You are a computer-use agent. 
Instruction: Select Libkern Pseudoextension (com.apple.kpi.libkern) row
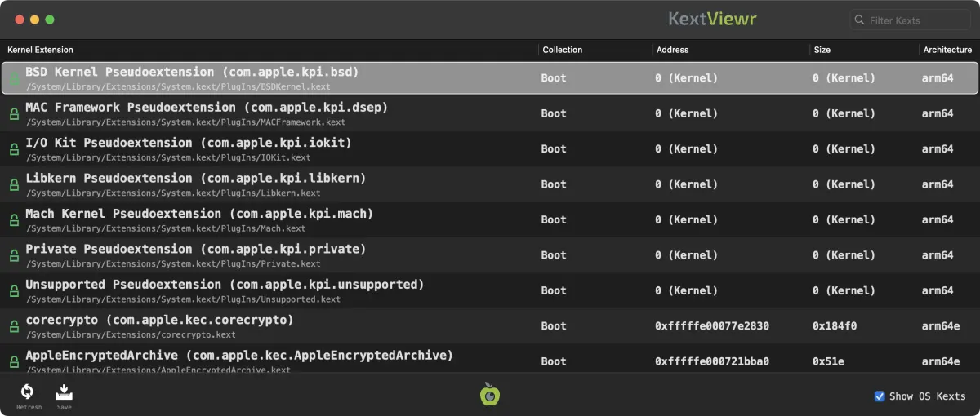[490, 184]
